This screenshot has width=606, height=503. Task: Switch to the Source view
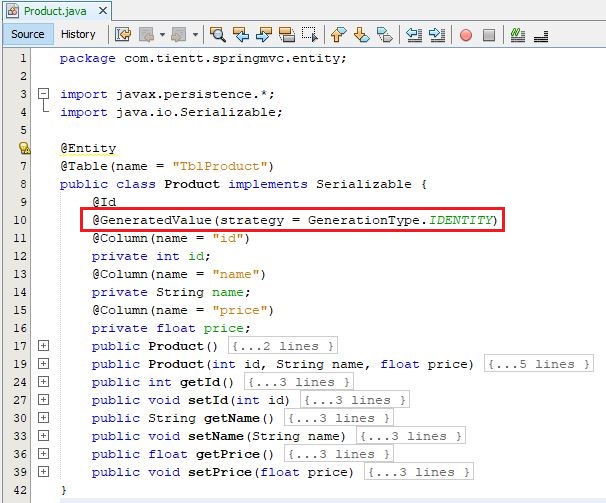pyautogui.click(x=28, y=34)
